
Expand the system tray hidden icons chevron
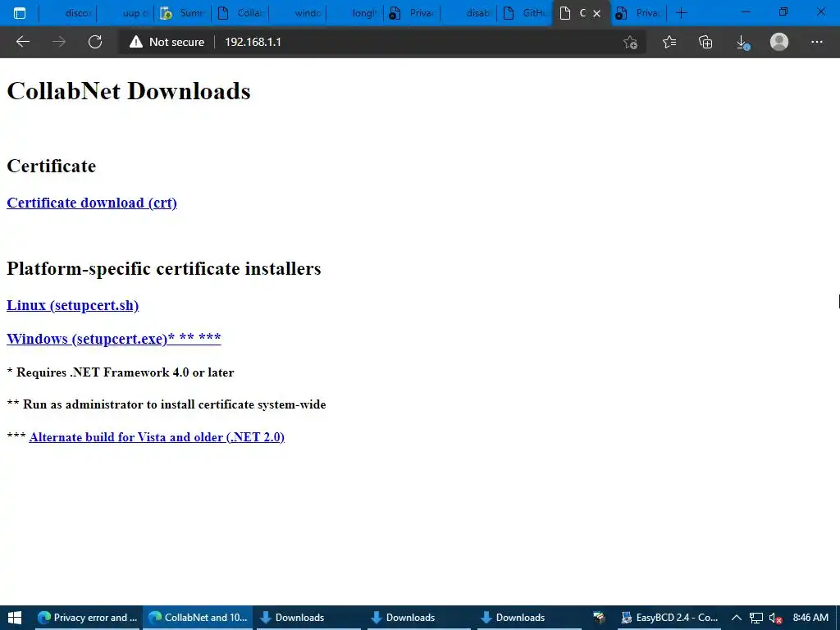click(737, 618)
